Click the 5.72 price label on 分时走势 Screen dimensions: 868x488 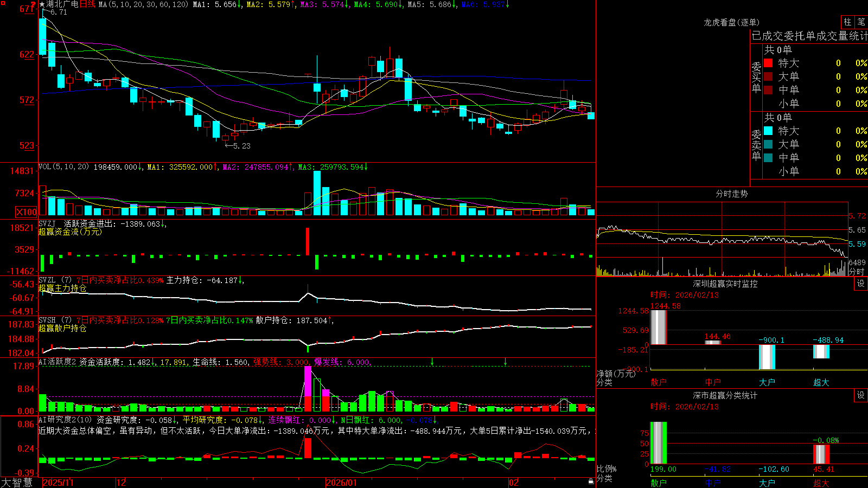pyautogui.click(x=857, y=216)
